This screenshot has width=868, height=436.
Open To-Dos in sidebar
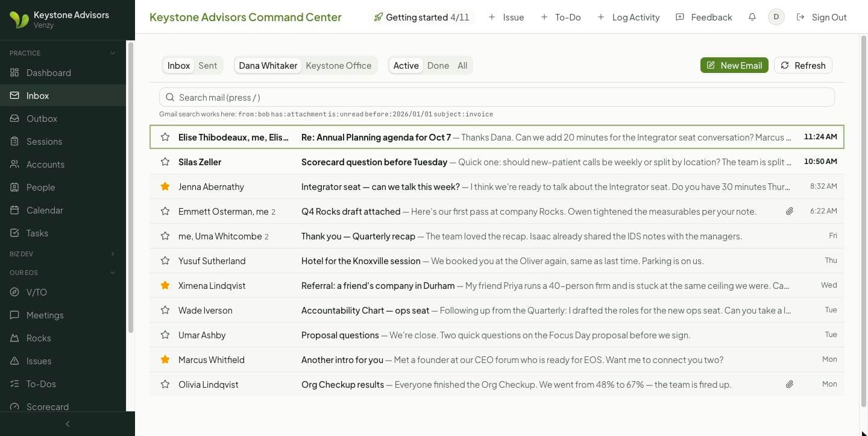(x=63, y=384)
